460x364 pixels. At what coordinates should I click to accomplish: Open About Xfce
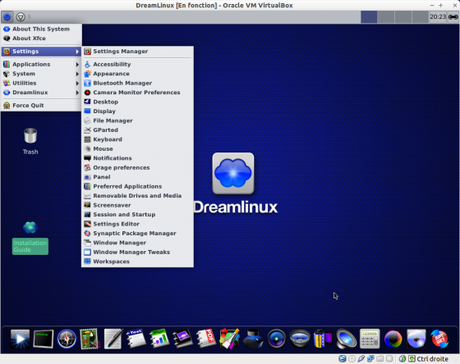pos(41,38)
